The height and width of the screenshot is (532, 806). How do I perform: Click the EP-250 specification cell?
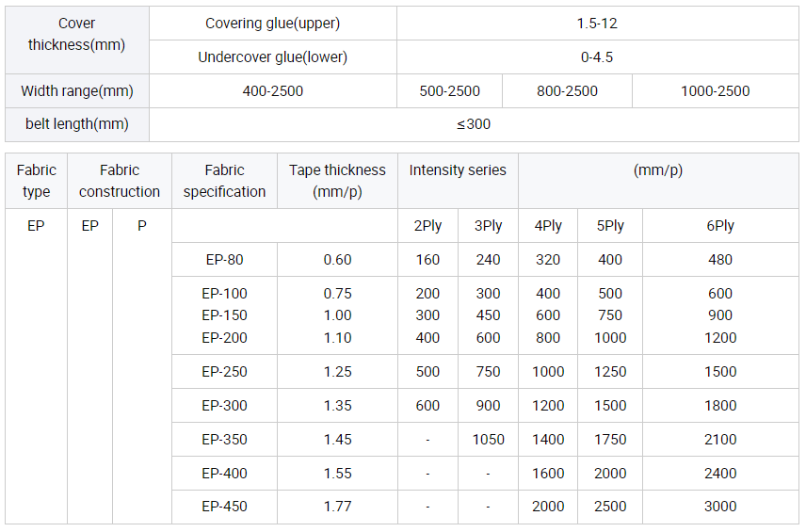224,372
